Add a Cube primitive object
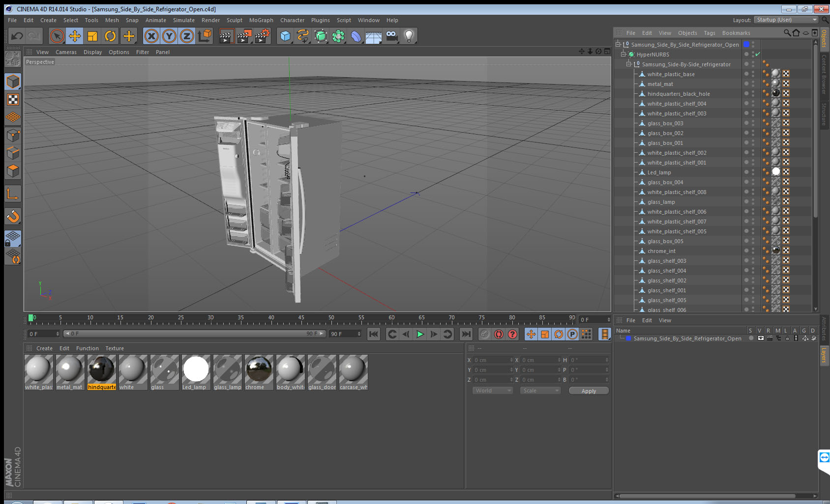This screenshot has width=830, height=504. tap(285, 36)
